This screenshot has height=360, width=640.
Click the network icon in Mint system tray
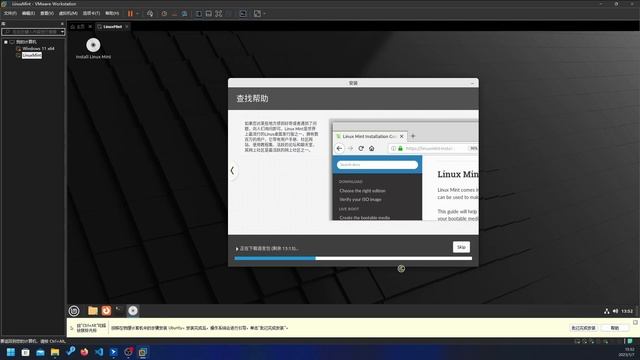click(607, 311)
